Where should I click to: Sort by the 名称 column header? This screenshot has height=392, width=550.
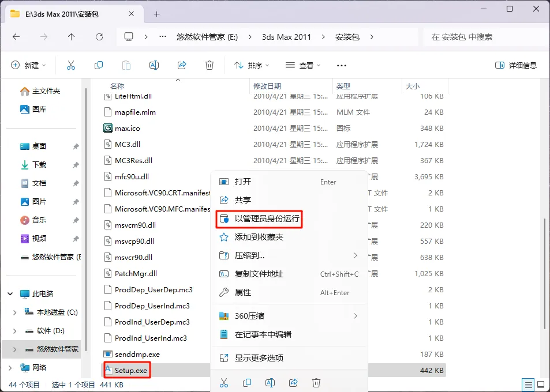click(117, 86)
